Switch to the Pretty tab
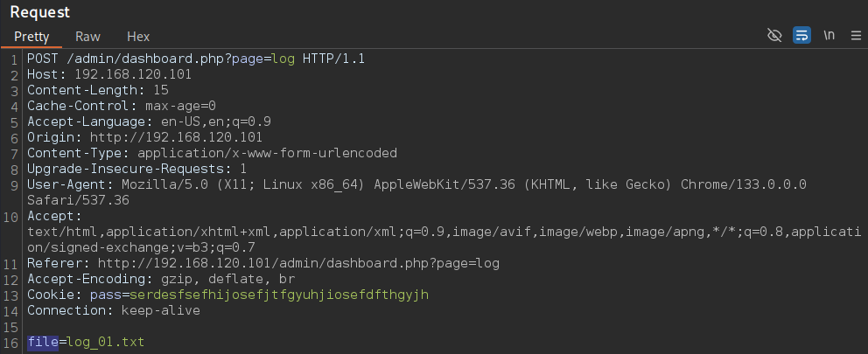Screen dimensions: 868x354 coord(31,37)
